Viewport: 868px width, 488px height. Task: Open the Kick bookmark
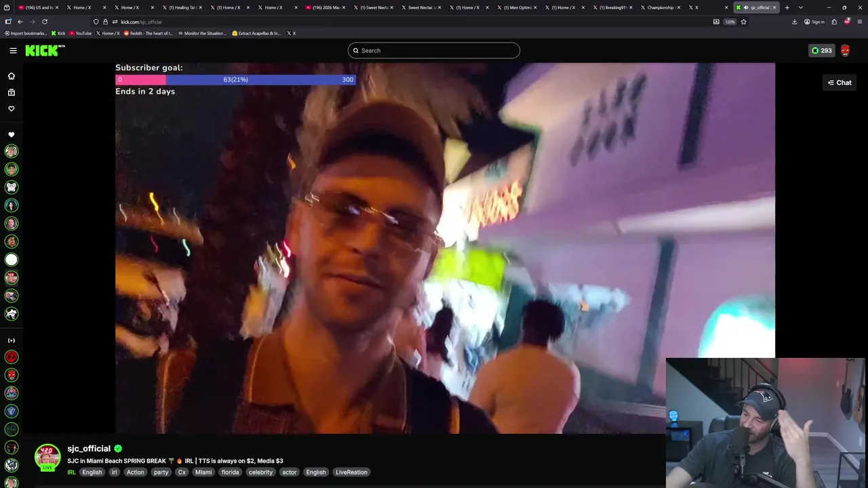(x=58, y=33)
